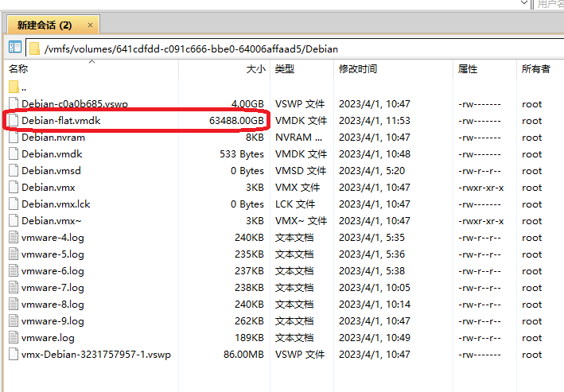The image size is (564, 392).
Task: Click the NVRAM type cell
Action: [x=298, y=138]
